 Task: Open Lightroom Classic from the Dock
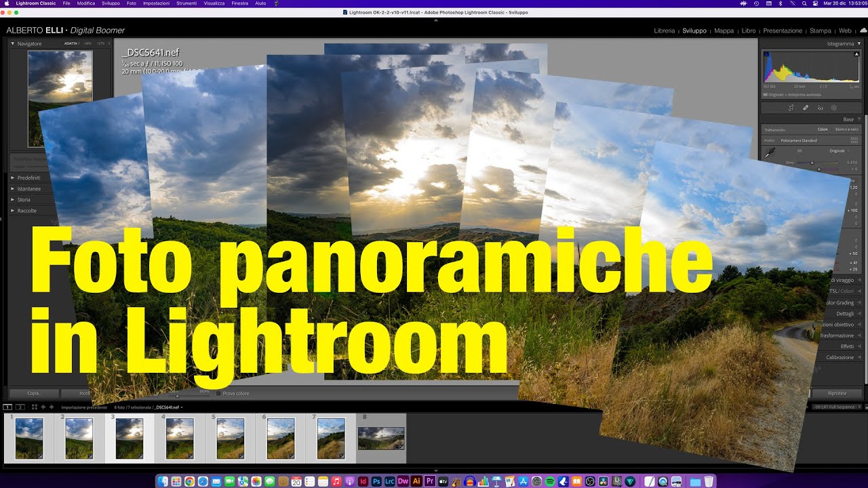click(390, 481)
